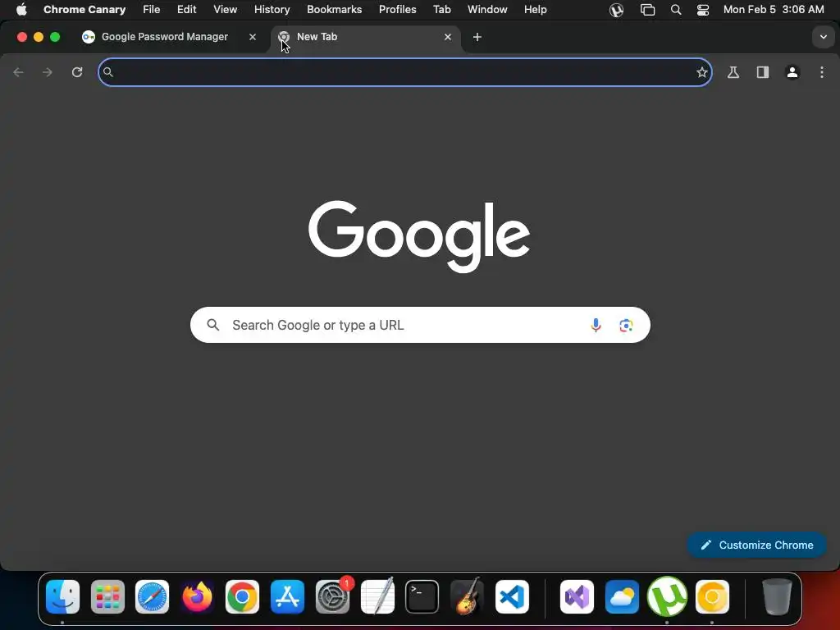Open the Bookmarks menu
Screen dimensions: 840x630
[335, 10]
